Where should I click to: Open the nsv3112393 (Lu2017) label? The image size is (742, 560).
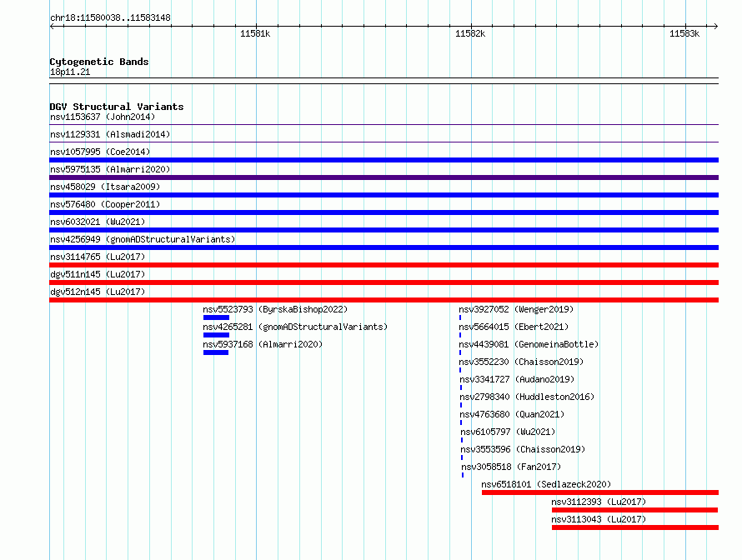coord(599,502)
